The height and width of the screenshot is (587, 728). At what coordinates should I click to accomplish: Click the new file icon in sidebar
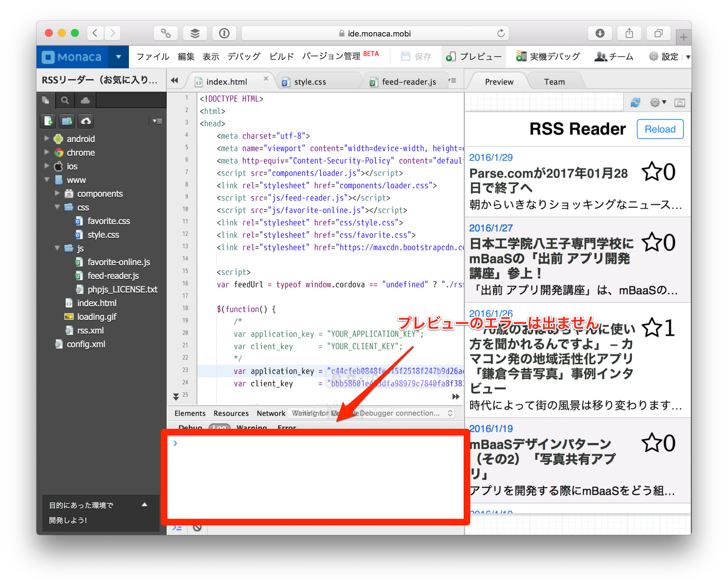[48, 121]
